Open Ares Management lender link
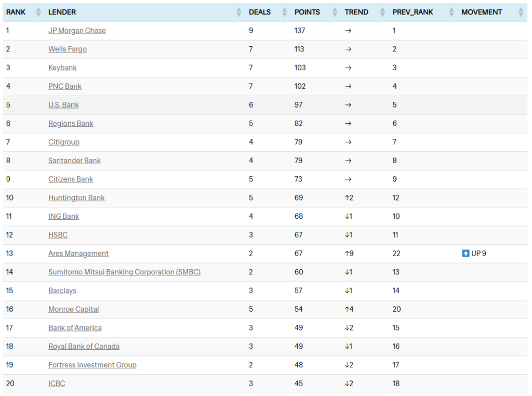 click(x=78, y=254)
